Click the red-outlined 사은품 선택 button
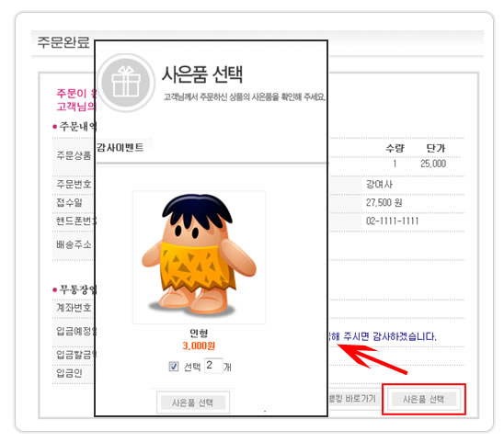The width and height of the screenshot is (504, 442). pyautogui.click(x=424, y=400)
